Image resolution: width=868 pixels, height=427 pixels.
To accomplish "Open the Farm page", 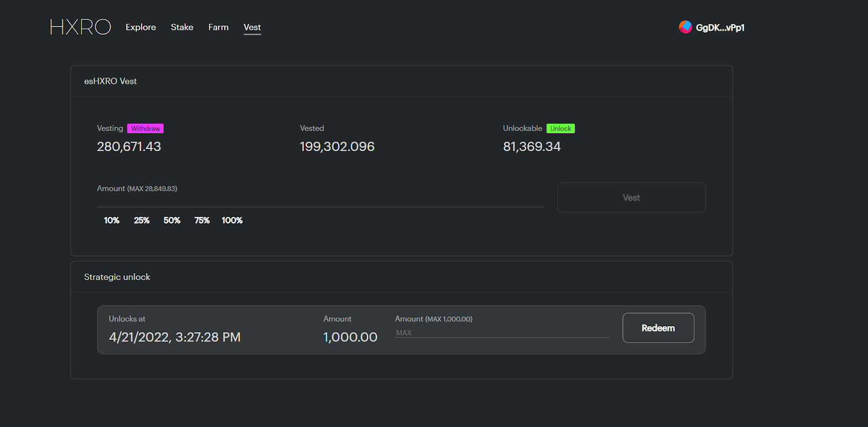I will (218, 27).
